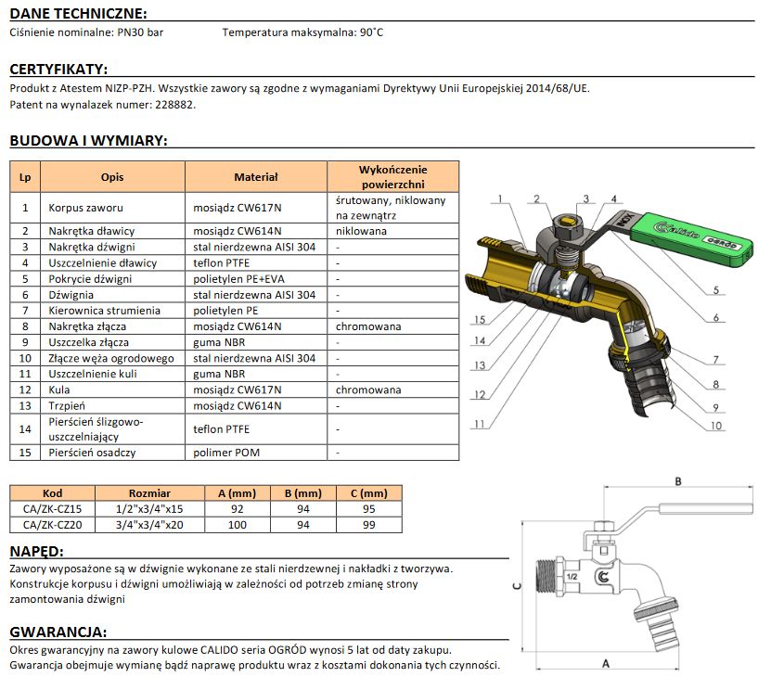The width and height of the screenshot is (784, 677).
Task: Click the A dimension value '100'
Action: (238, 525)
